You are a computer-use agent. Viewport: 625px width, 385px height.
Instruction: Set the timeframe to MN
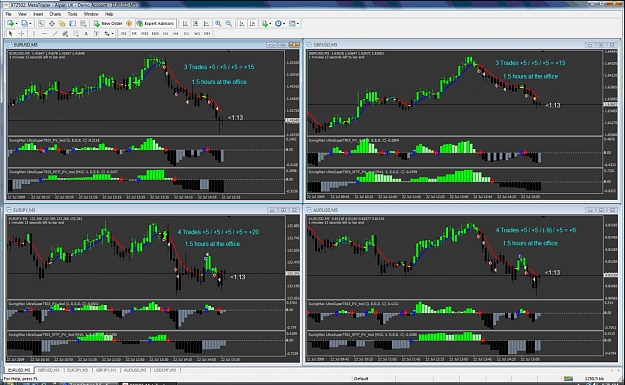tap(207, 33)
